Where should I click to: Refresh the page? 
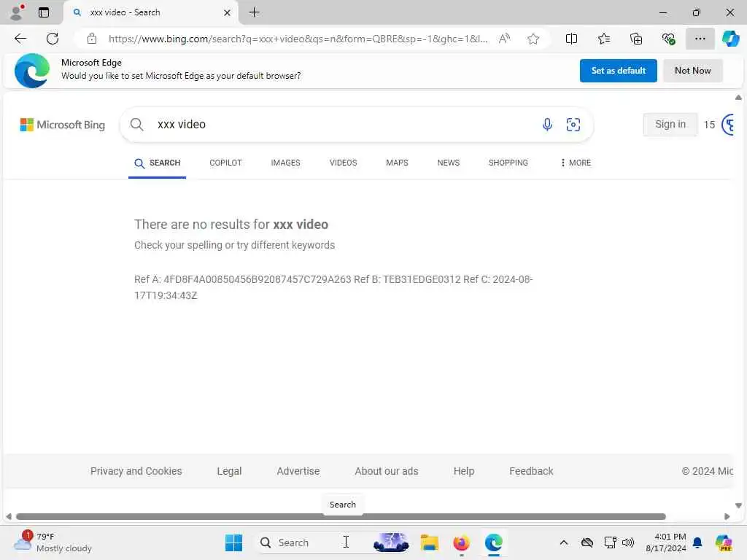53,39
